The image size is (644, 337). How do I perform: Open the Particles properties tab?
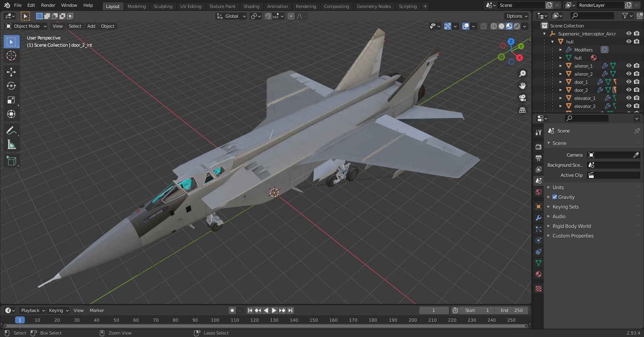point(539,229)
